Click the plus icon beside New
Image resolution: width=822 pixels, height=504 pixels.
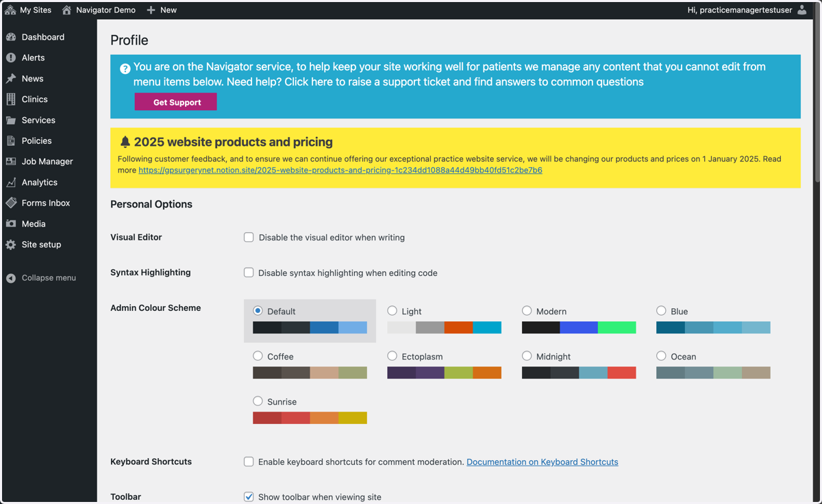(151, 10)
